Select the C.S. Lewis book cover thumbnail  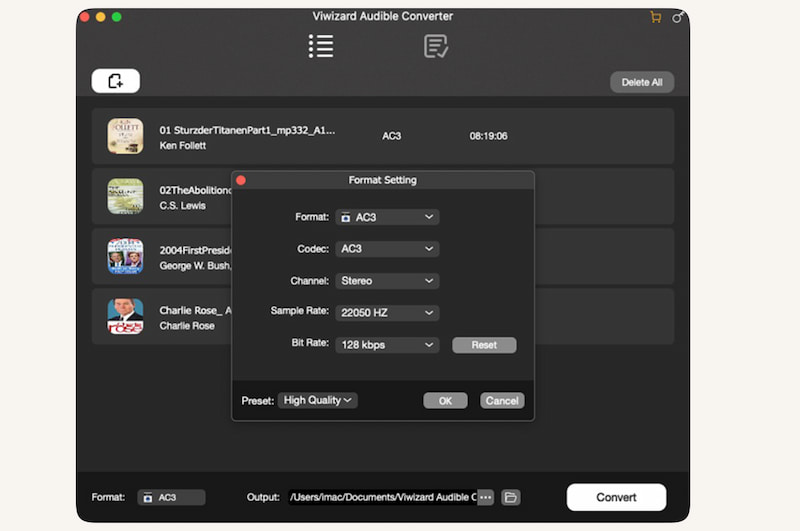(x=126, y=196)
